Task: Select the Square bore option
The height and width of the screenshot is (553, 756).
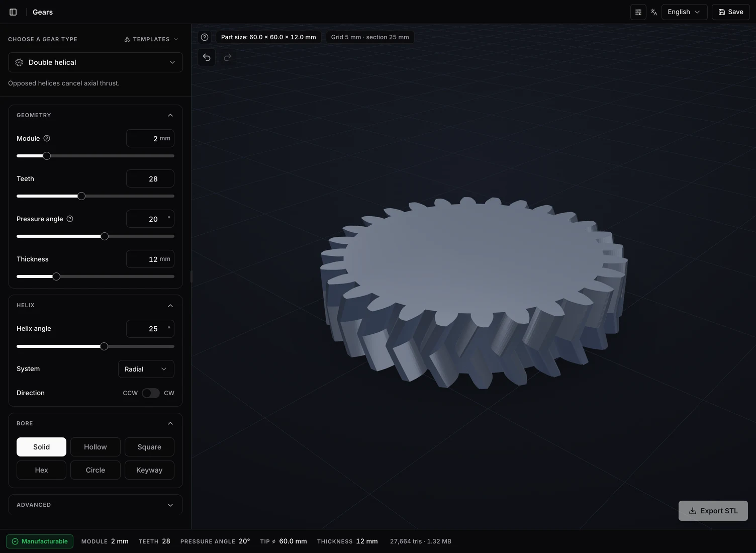Action: pos(149,447)
